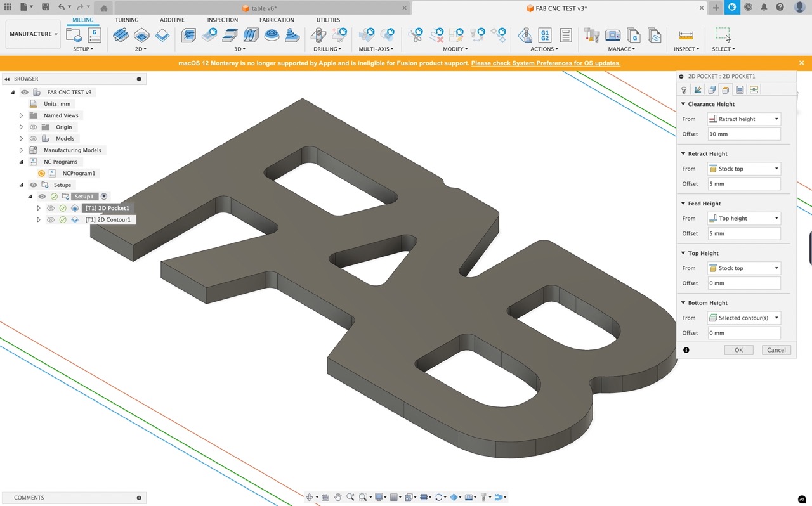Click the New Setup icon
This screenshot has height=506, width=812.
[x=72, y=35]
